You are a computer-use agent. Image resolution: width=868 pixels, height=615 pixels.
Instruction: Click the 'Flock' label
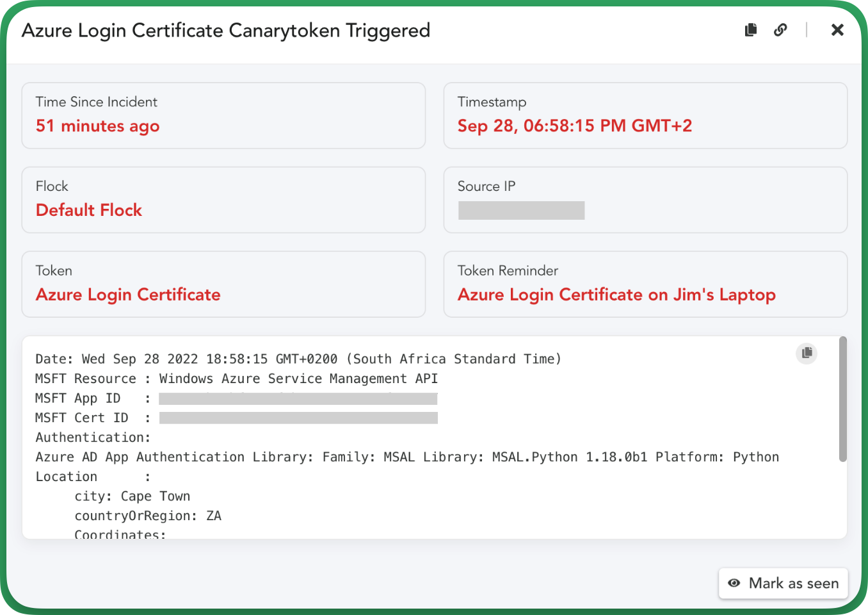(x=52, y=186)
